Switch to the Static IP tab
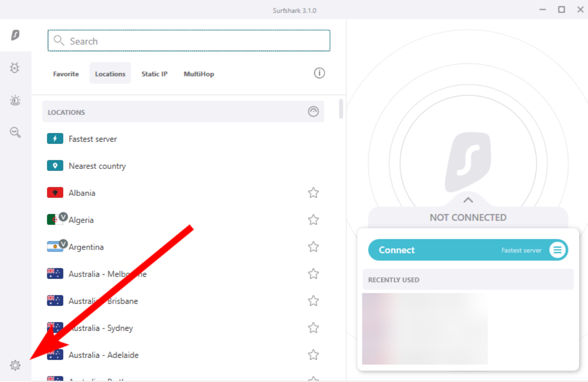Image resolution: width=588 pixels, height=382 pixels. click(x=154, y=74)
